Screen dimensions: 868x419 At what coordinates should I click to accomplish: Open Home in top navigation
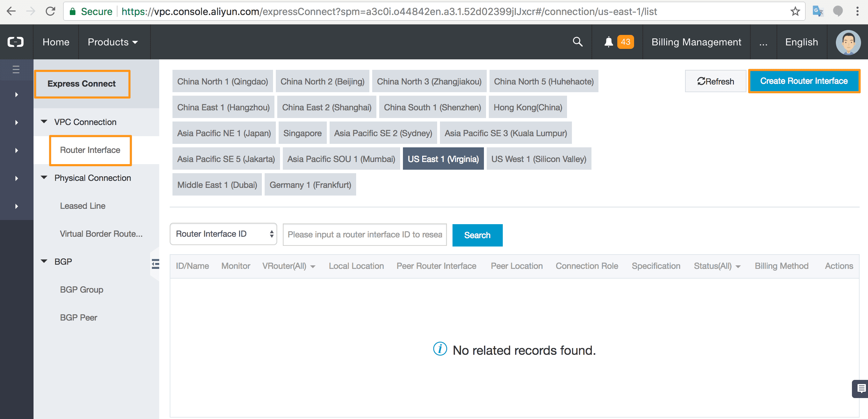(56, 42)
